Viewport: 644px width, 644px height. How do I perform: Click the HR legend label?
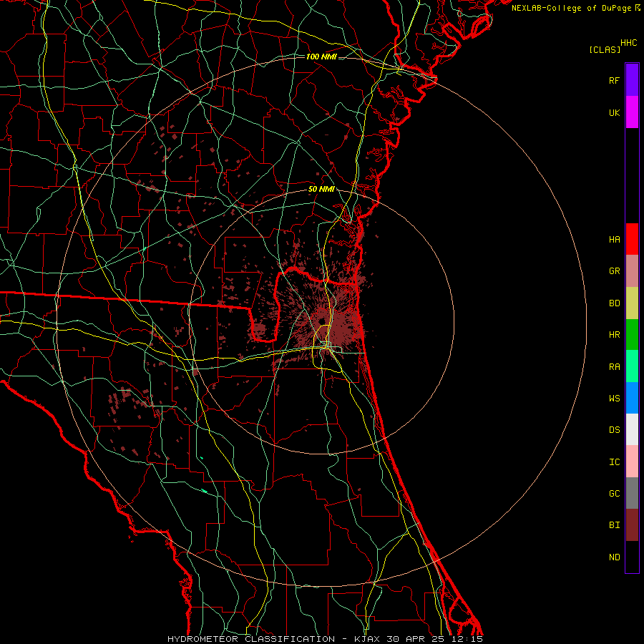coord(614,335)
